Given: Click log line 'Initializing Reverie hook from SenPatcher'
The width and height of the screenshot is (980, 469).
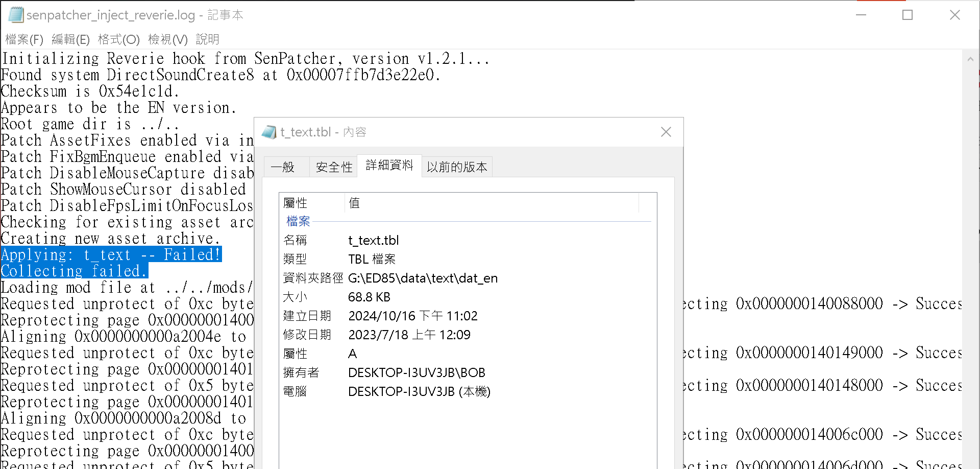Looking at the screenshot, I should click(x=246, y=59).
